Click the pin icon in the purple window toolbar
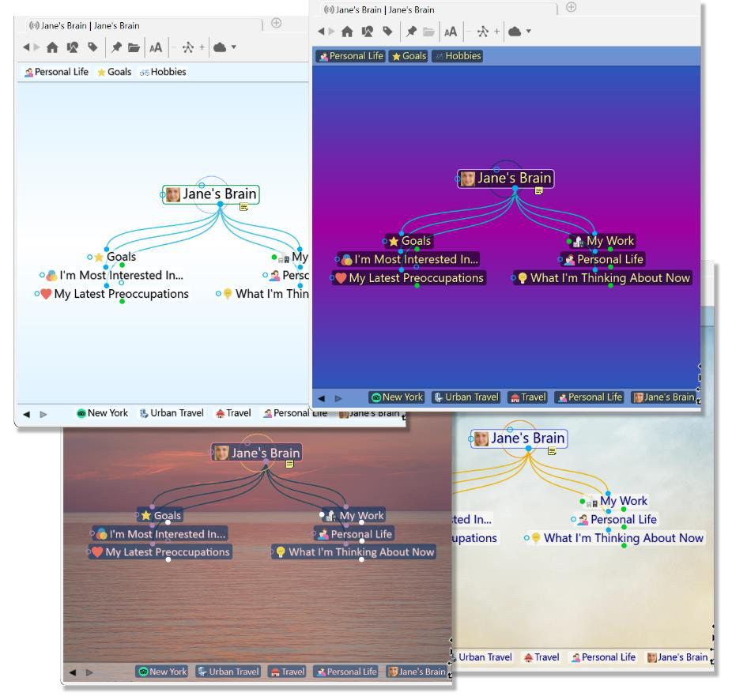Viewport: 732px width, 700px height. click(411, 32)
